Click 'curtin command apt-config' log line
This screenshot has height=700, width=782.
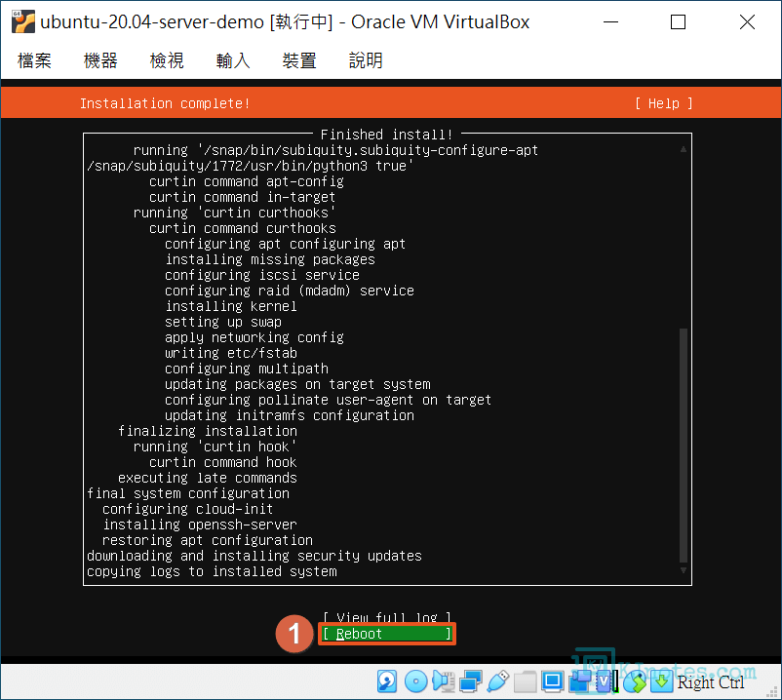[247, 181]
